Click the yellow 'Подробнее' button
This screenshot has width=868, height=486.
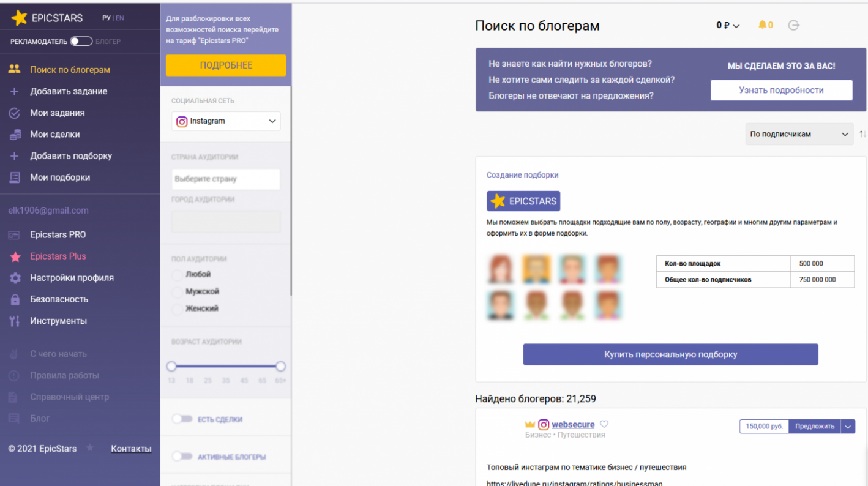[x=226, y=65]
